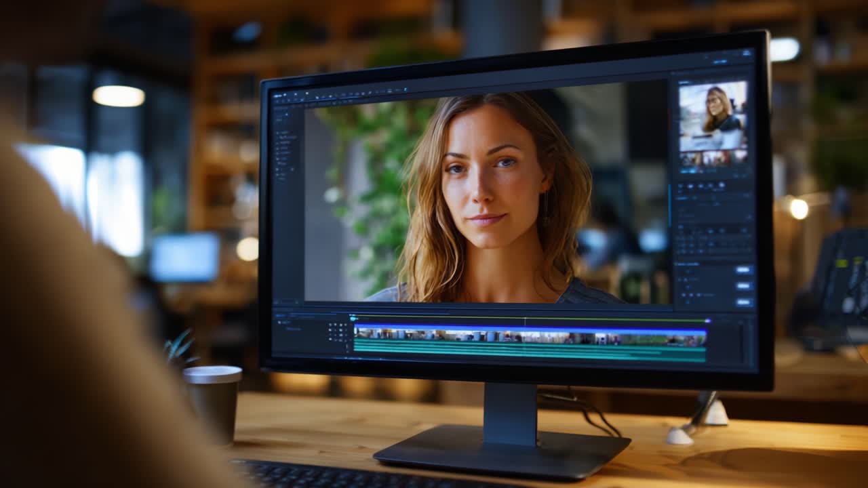This screenshot has height=488, width=868.
Task: Click the purple end marker on the timeline ruler
Action: coord(708,321)
